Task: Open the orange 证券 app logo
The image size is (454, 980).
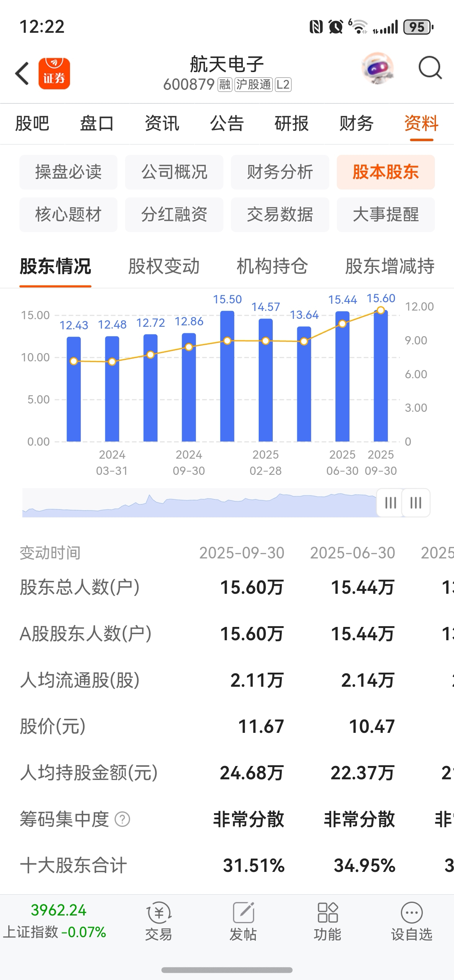Action: tap(54, 73)
